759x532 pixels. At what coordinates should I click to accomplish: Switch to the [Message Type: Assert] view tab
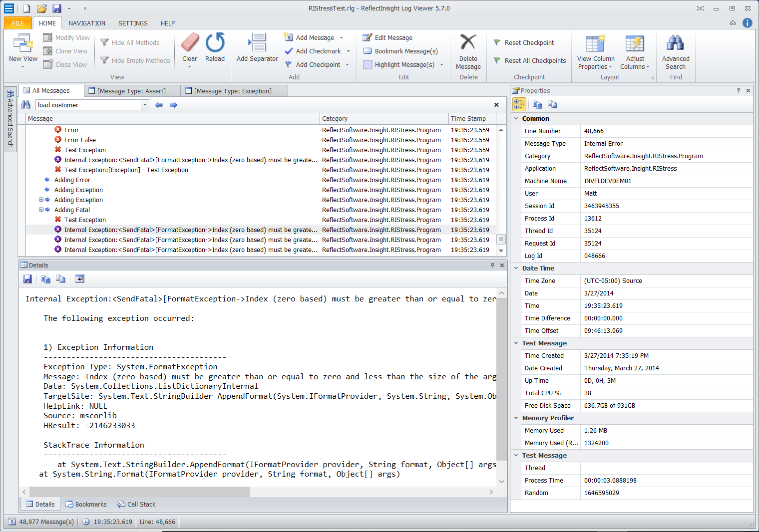(132, 91)
